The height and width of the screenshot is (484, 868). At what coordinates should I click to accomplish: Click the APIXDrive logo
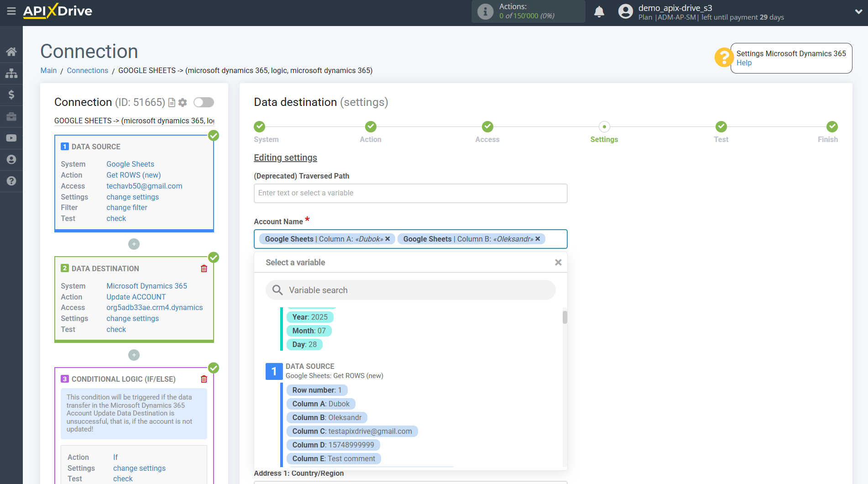point(58,11)
